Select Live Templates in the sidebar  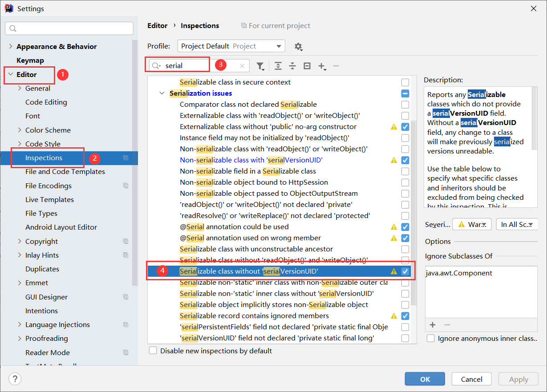click(x=49, y=199)
